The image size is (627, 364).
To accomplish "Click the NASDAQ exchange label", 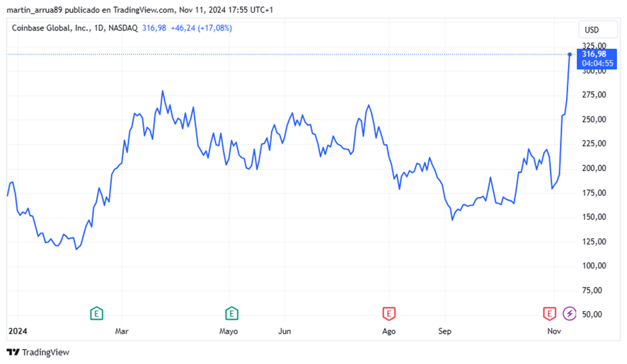I will click(122, 28).
